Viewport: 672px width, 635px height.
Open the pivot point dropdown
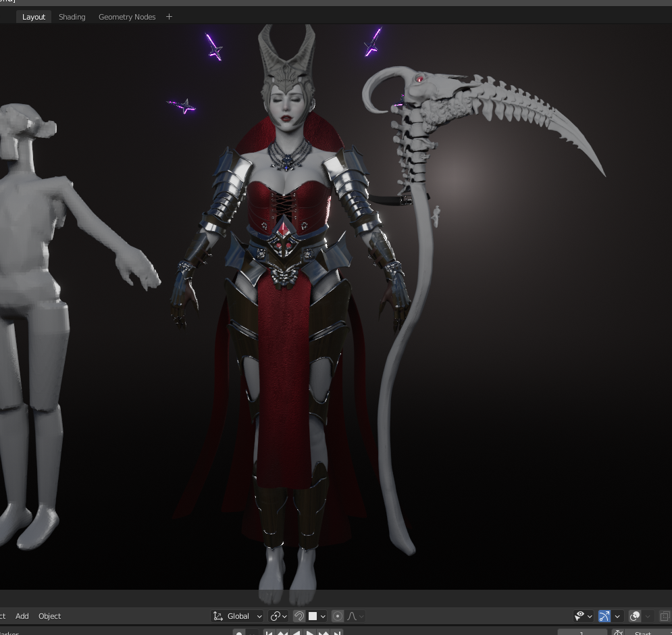(x=278, y=616)
